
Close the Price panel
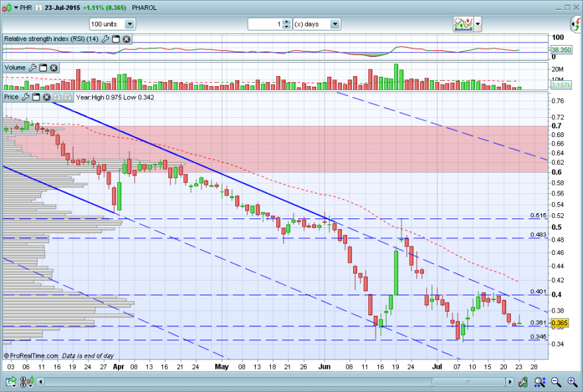click(46, 97)
